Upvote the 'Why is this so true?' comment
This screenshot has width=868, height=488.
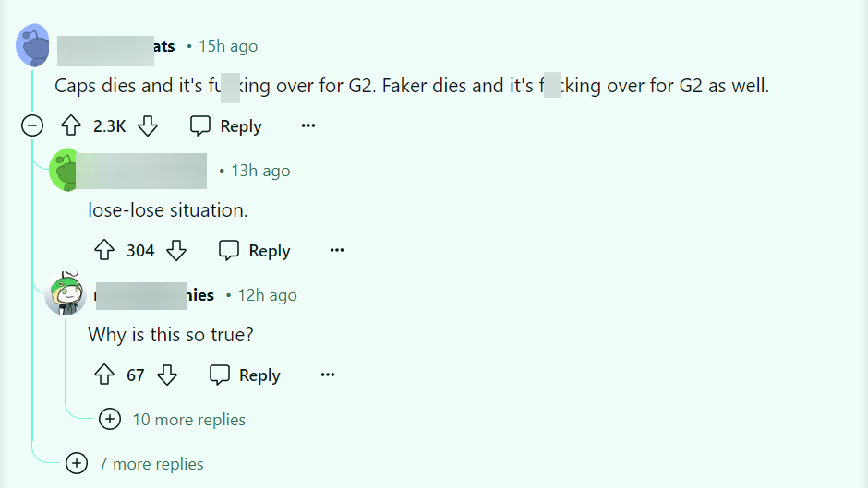(105, 375)
